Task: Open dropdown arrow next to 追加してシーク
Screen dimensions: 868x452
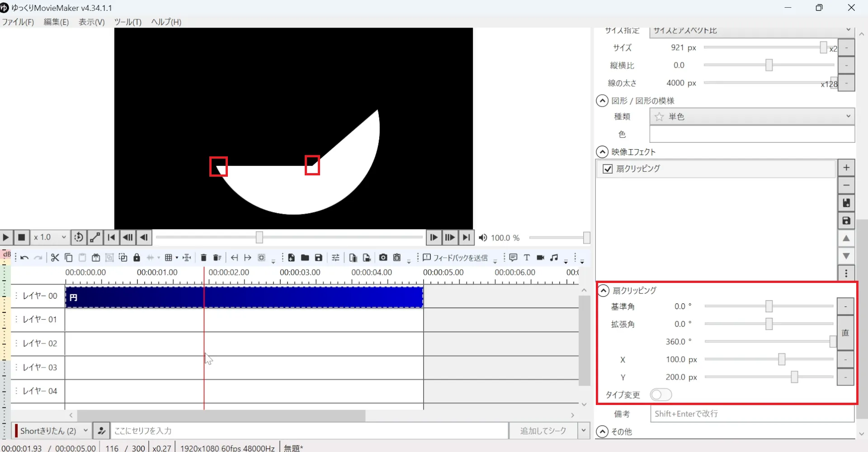Action: (x=584, y=431)
